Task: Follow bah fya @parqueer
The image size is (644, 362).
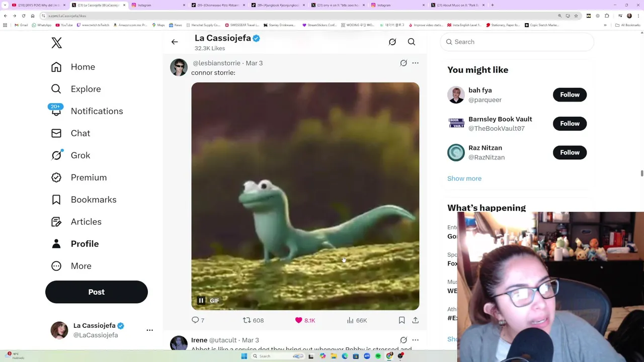Action: click(x=570, y=95)
